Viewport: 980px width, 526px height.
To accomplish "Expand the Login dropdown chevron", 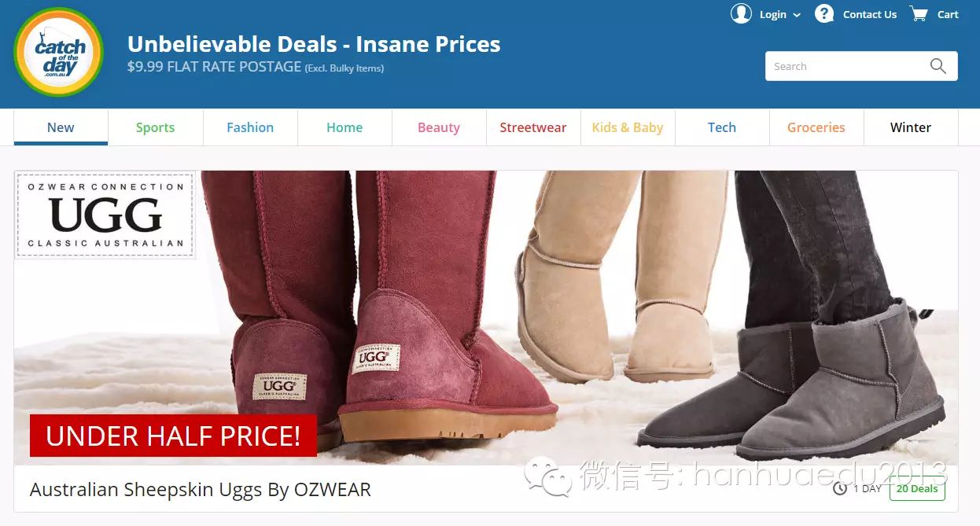I will pos(797,15).
